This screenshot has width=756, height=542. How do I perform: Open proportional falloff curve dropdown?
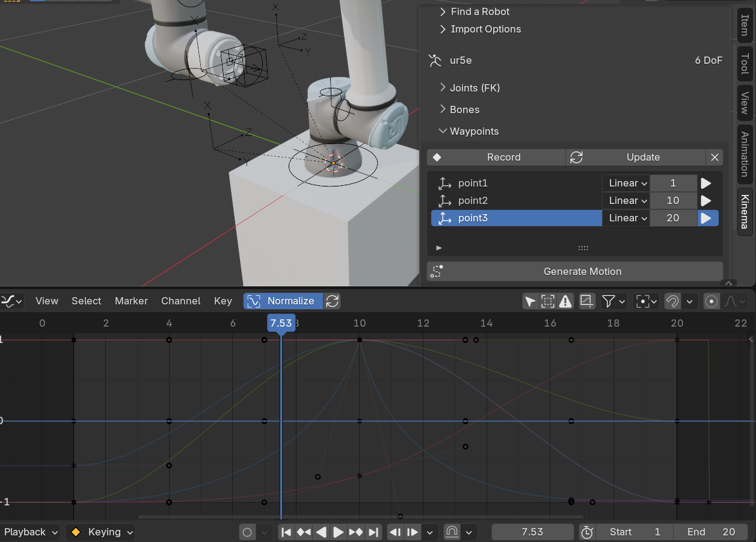click(x=735, y=301)
